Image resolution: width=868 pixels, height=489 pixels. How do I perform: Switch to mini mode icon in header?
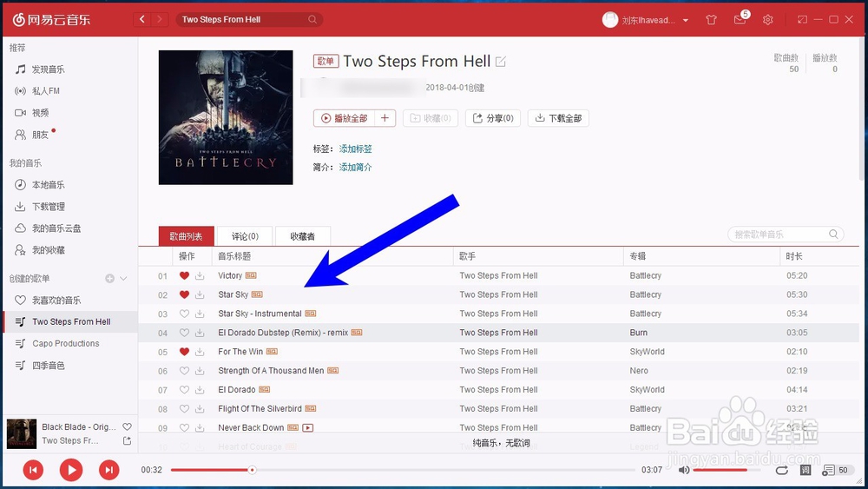(802, 19)
